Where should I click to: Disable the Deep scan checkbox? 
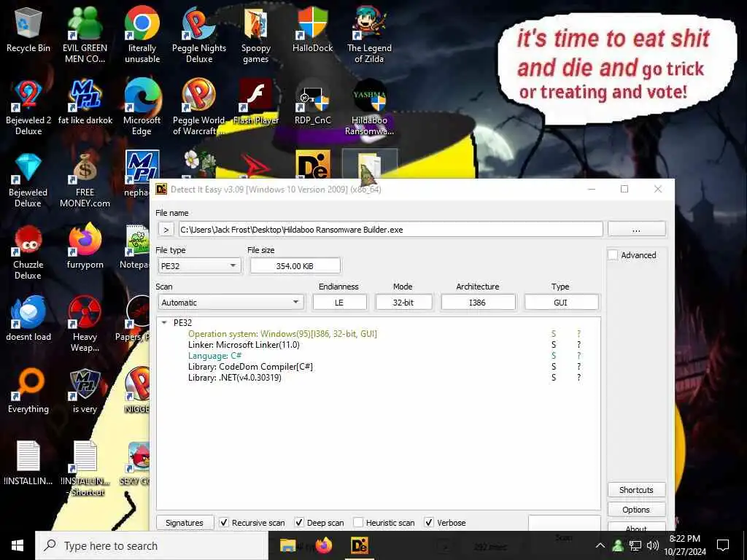coord(298,522)
